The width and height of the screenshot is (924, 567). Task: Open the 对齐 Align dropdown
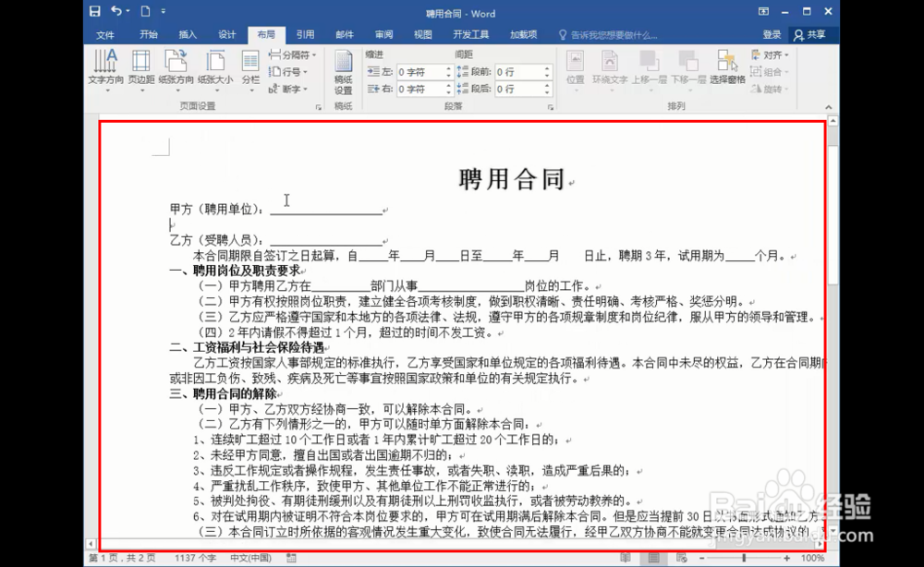(774, 56)
